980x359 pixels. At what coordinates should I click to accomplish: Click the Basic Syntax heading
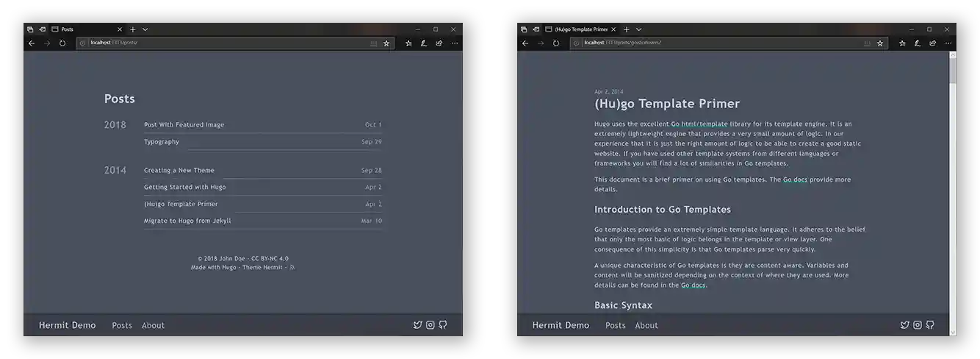(623, 305)
